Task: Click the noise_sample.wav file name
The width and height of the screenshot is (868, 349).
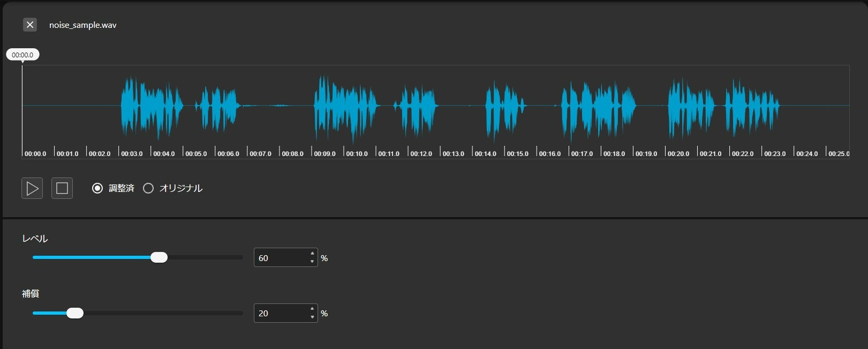Action: click(x=83, y=25)
